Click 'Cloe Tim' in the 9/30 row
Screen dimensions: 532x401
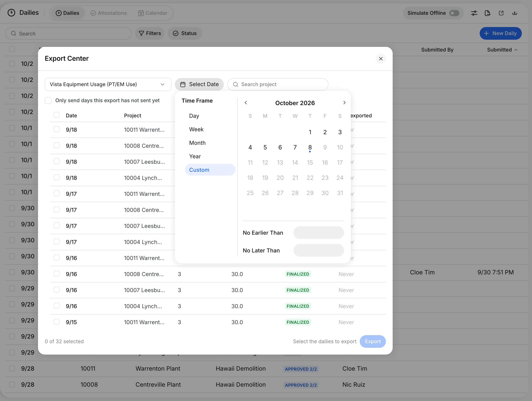point(422,272)
